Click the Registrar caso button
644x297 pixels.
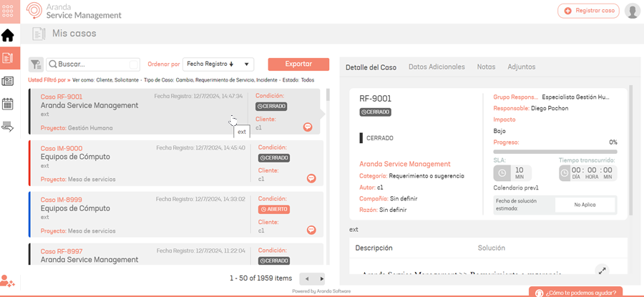pos(588,11)
